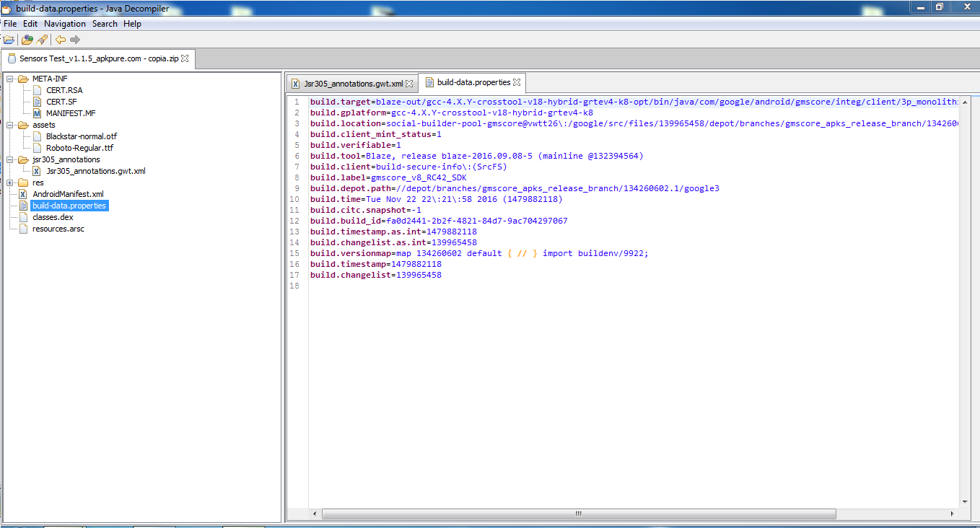Click the build.timestamp.as.int line
Viewport: 980px width, 528px height.
pyautogui.click(x=393, y=232)
